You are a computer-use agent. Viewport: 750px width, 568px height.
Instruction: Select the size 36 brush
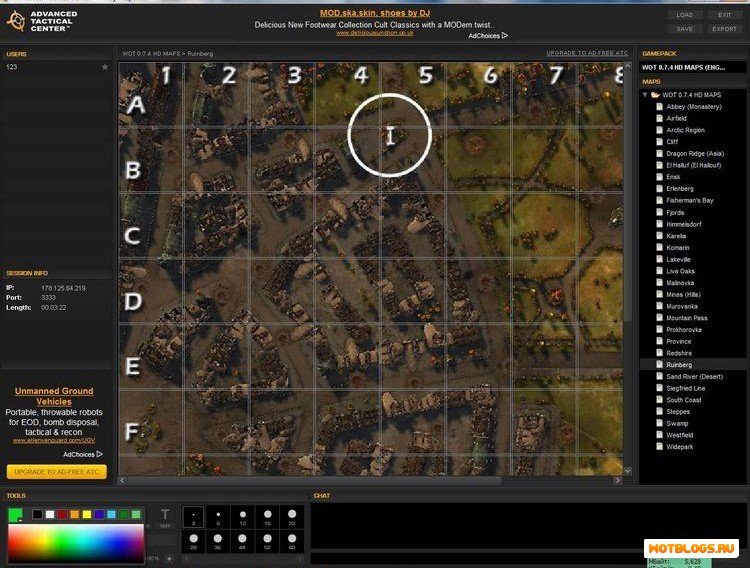click(x=218, y=542)
